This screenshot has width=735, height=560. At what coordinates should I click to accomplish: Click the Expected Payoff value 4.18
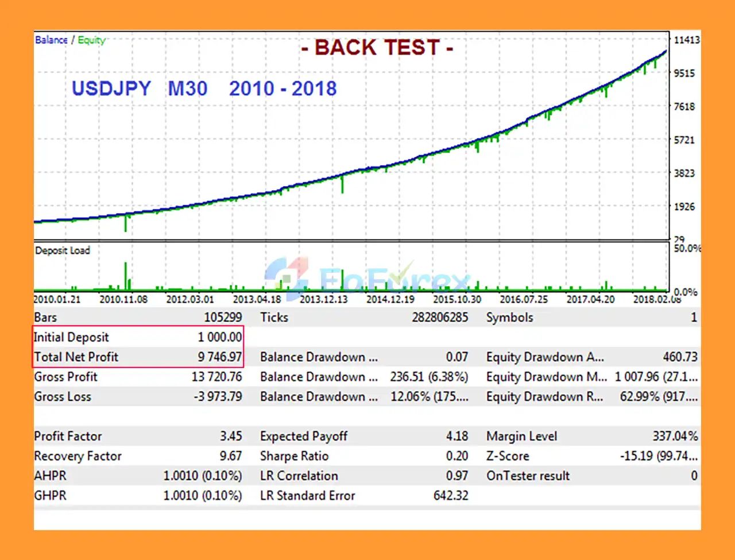[x=457, y=436]
